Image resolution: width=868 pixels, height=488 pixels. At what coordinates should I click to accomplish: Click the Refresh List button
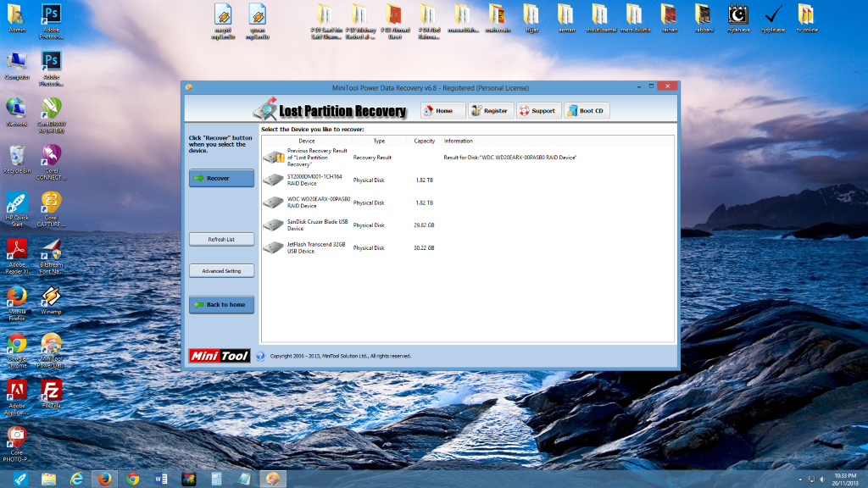221,239
